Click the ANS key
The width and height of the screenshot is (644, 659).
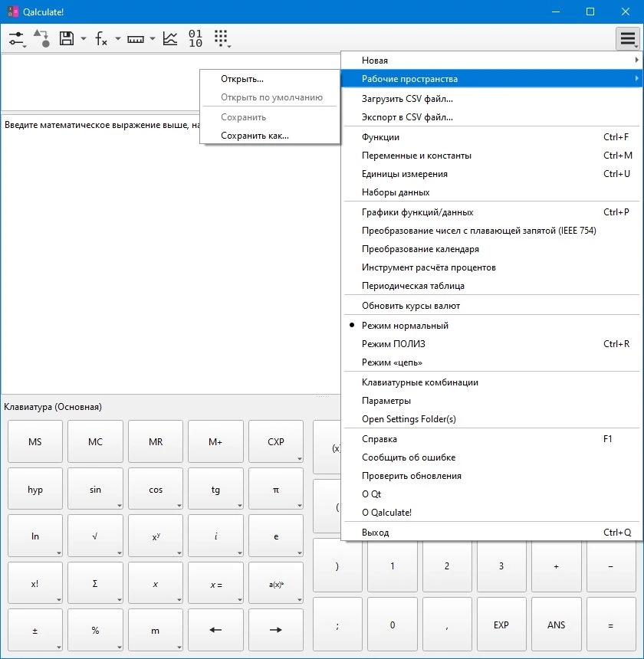click(556, 625)
